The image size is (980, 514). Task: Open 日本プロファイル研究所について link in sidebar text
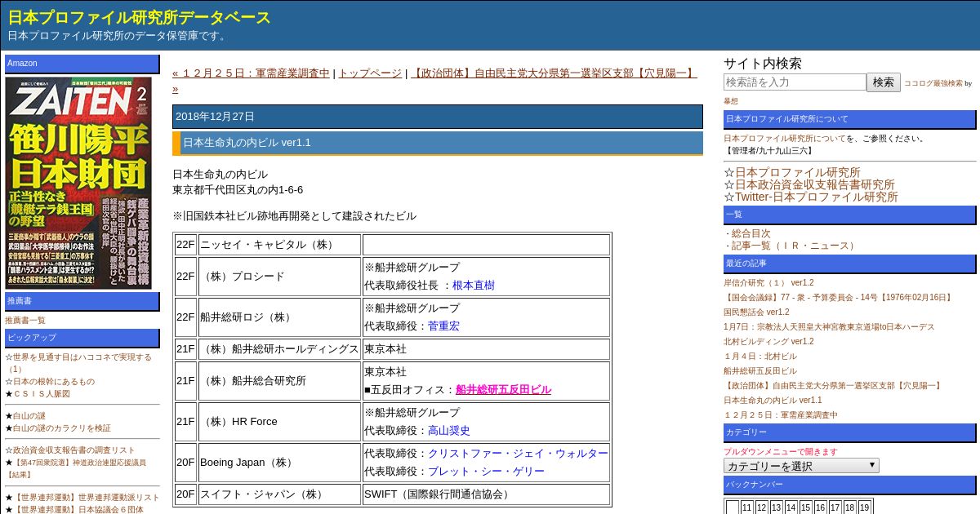pyautogui.click(x=785, y=138)
